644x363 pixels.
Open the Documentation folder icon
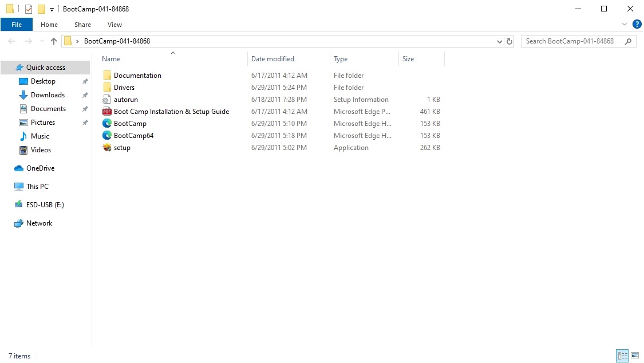(x=107, y=75)
